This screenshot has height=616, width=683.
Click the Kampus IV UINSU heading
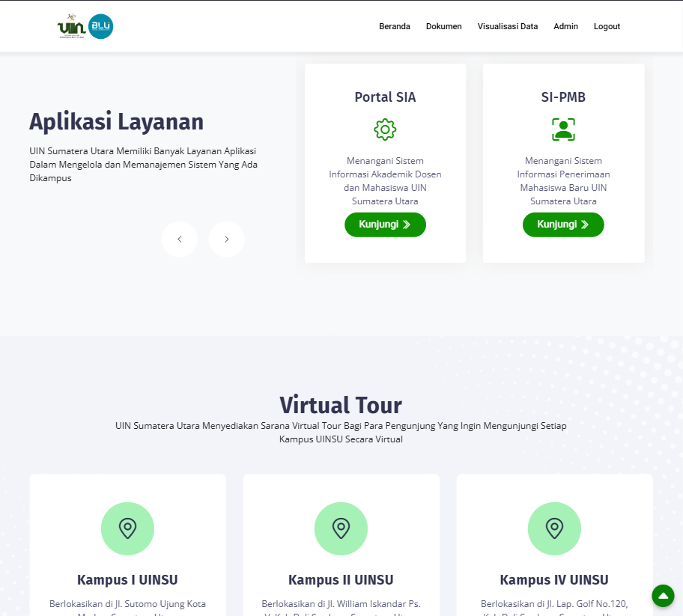(x=554, y=580)
